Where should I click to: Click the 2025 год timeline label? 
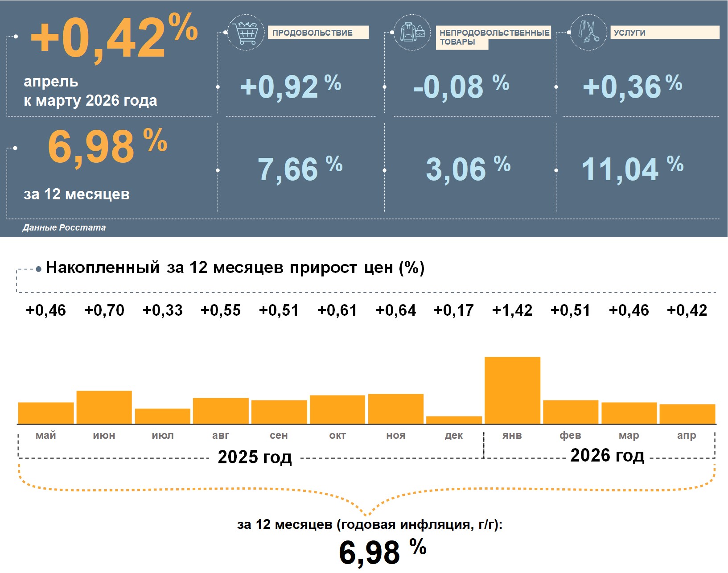tap(255, 457)
